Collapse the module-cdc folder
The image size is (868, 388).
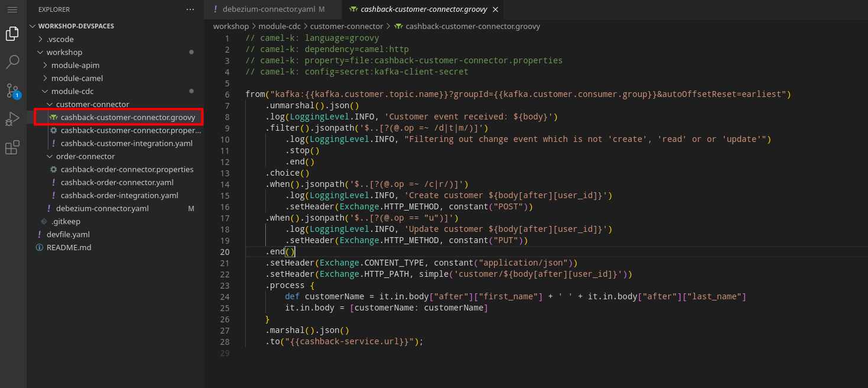pos(72,91)
